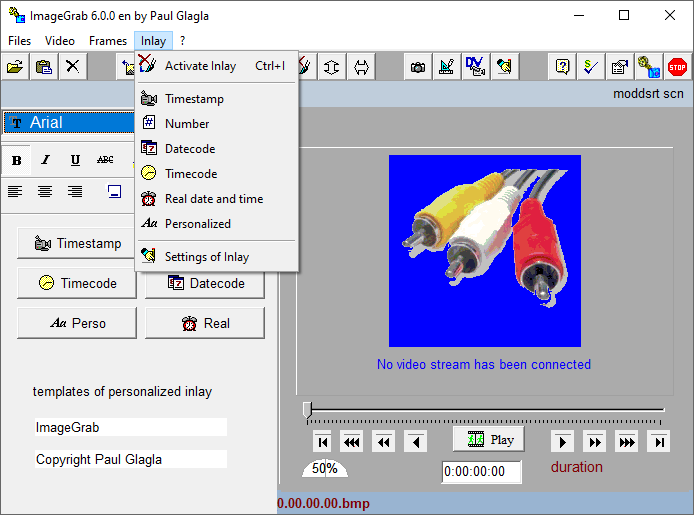The image size is (694, 515).
Task: Select Datecode in Inlay menu
Action: point(216,149)
